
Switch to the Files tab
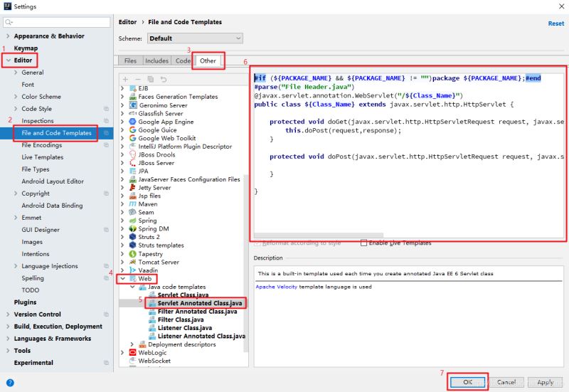[131, 61]
